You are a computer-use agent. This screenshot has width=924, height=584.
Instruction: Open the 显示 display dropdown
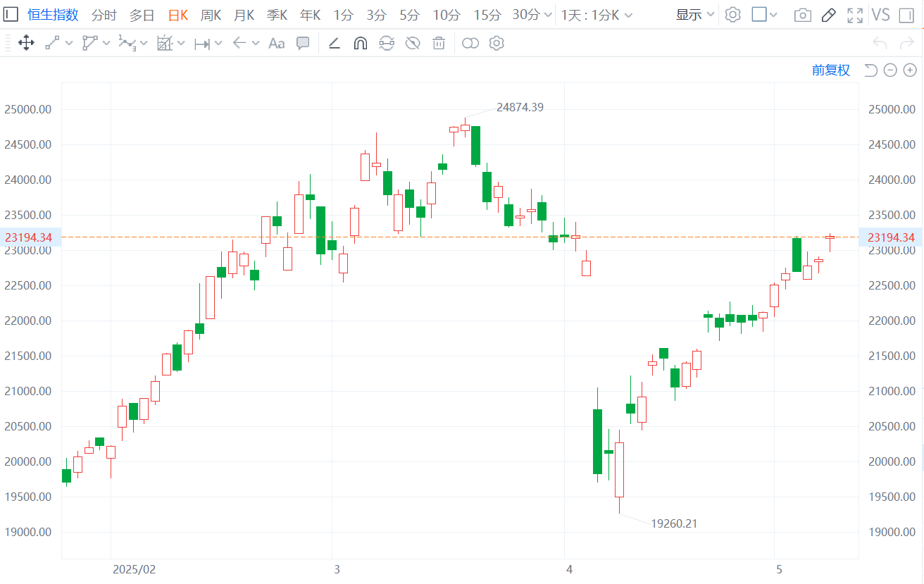(695, 15)
